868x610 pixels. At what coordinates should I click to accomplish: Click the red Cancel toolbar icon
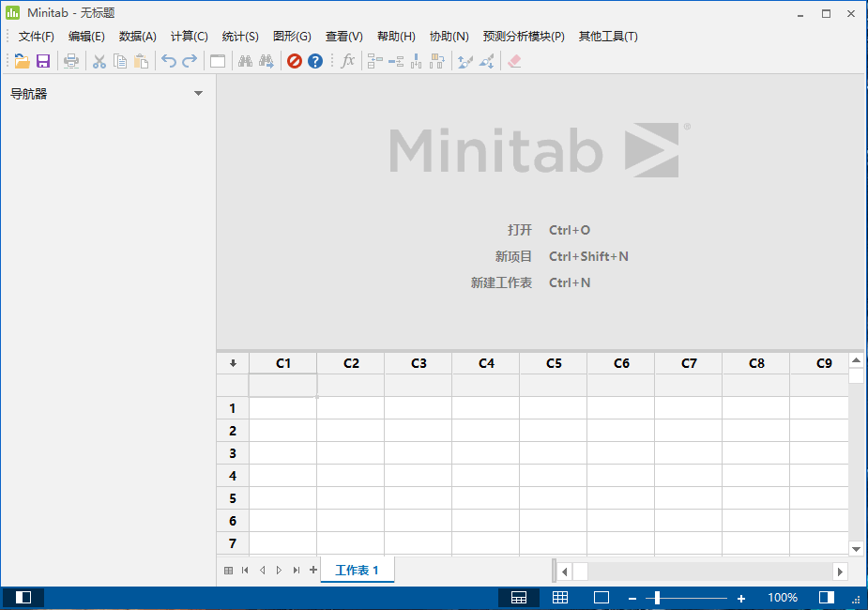[x=293, y=61]
